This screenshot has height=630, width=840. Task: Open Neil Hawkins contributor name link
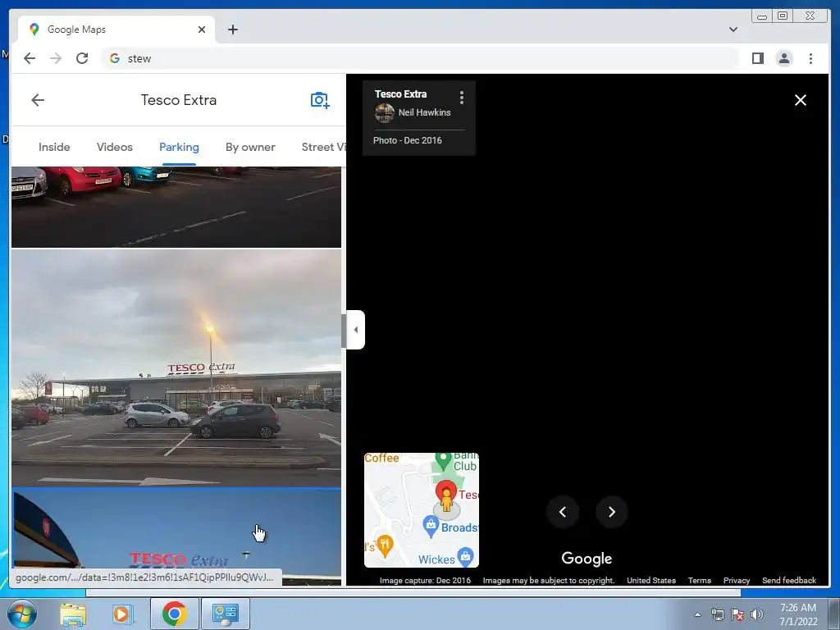pos(424,112)
